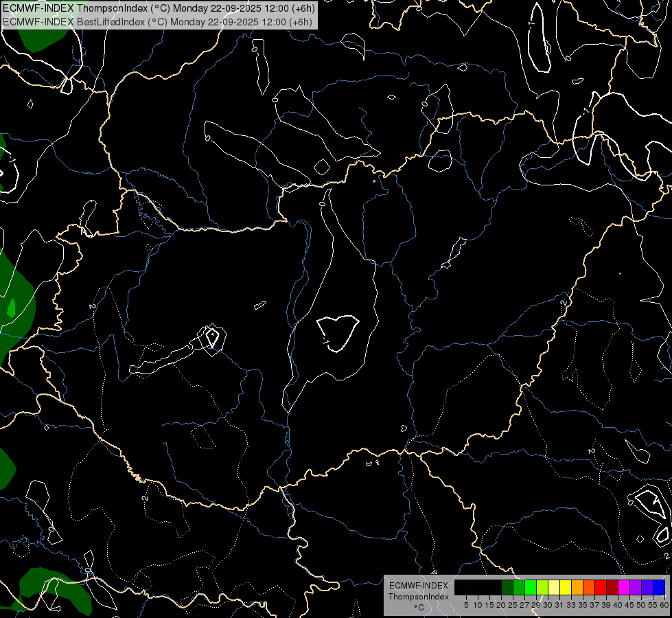Image resolution: width=672 pixels, height=618 pixels.
Task: Click the ThompsonIndex title line at top
Action: 159,8
